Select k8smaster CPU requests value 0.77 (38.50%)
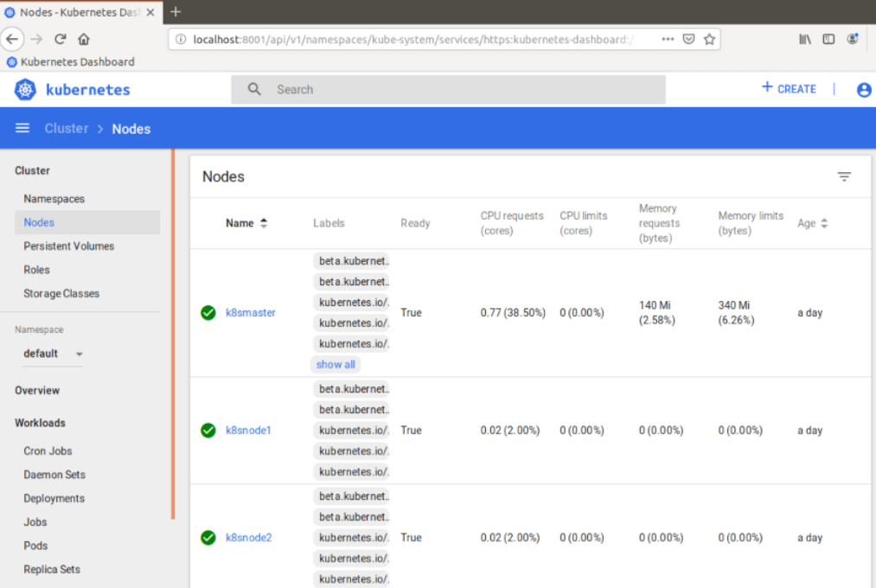 [x=513, y=313]
